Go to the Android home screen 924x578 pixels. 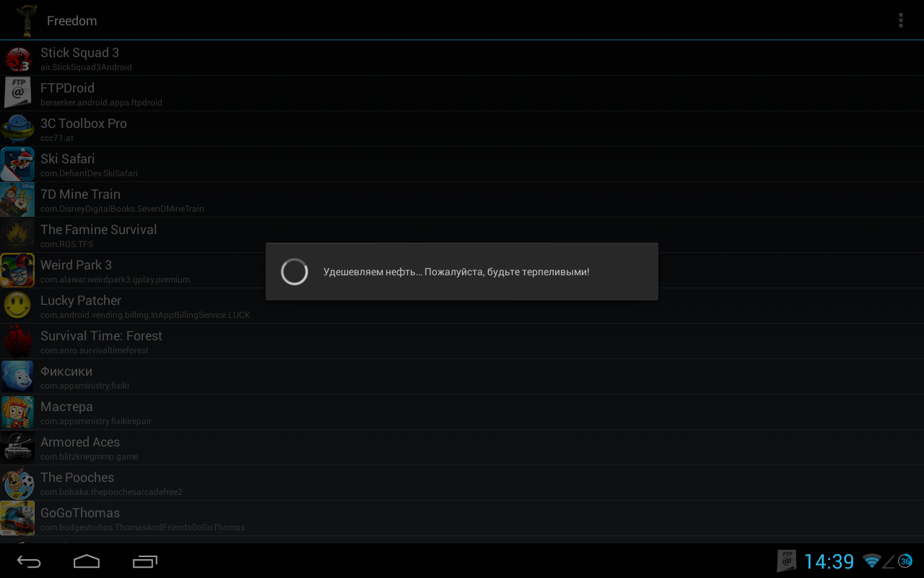click(87, 561)
